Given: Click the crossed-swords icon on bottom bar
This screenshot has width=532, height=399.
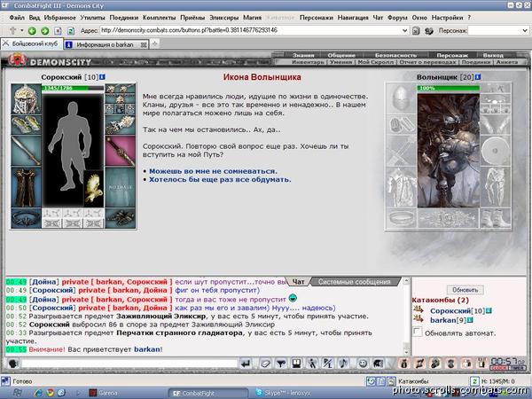Looking at the screenshot, I should click(419, 364).
